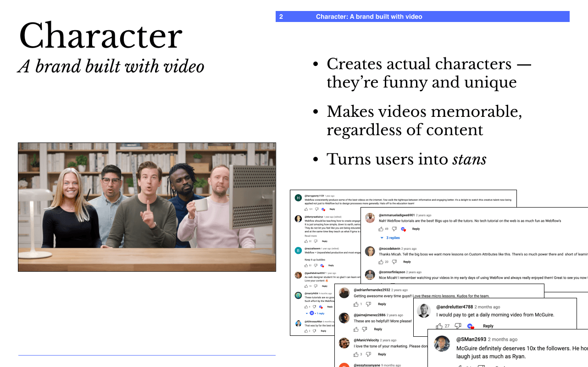This screenshot has height=367, width=588.
Task: Click the 'A brand built with video' subtitle
Action: [x=111, y=66]
